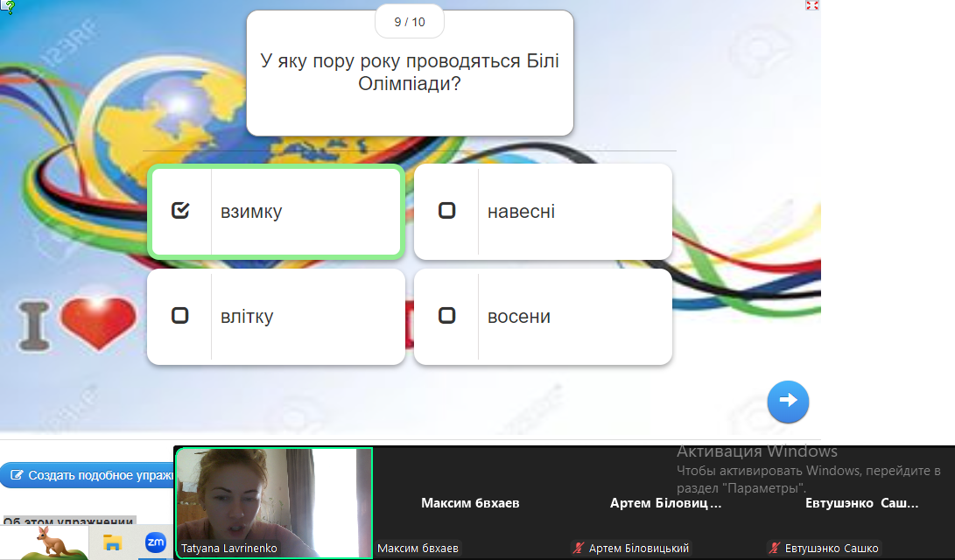The image size is (955, 560).
Task: Open Zoom from the Windows taskbar
Action: [x=156, y=542]
